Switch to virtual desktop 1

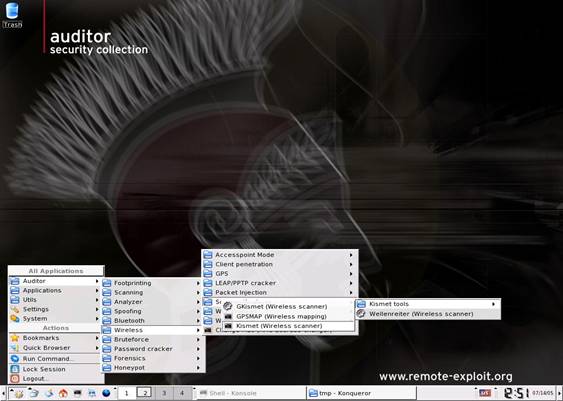pyautogui.click(x=126, y=393)
